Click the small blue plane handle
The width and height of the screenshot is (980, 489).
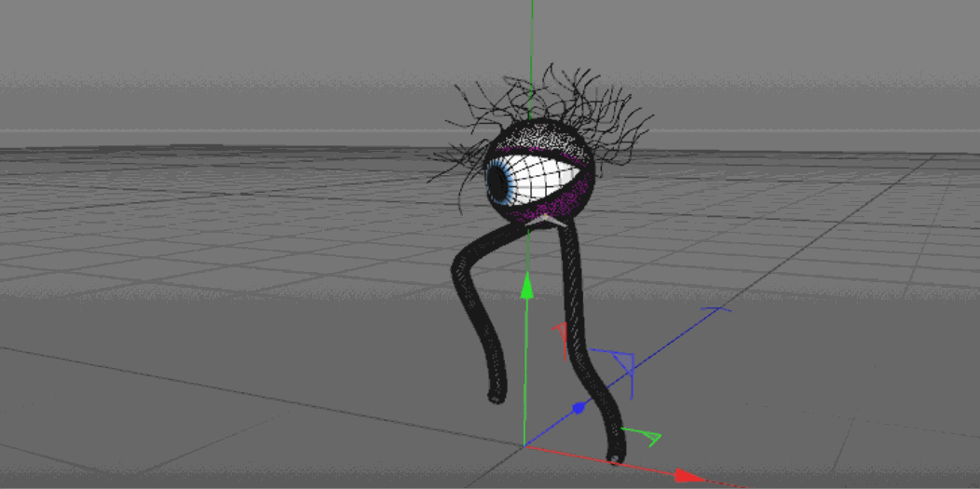623,364
